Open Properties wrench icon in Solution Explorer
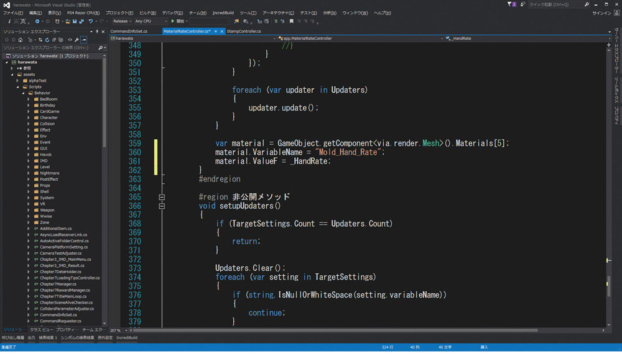The width and height of the screenshot is (622, 364). (77, 40)
